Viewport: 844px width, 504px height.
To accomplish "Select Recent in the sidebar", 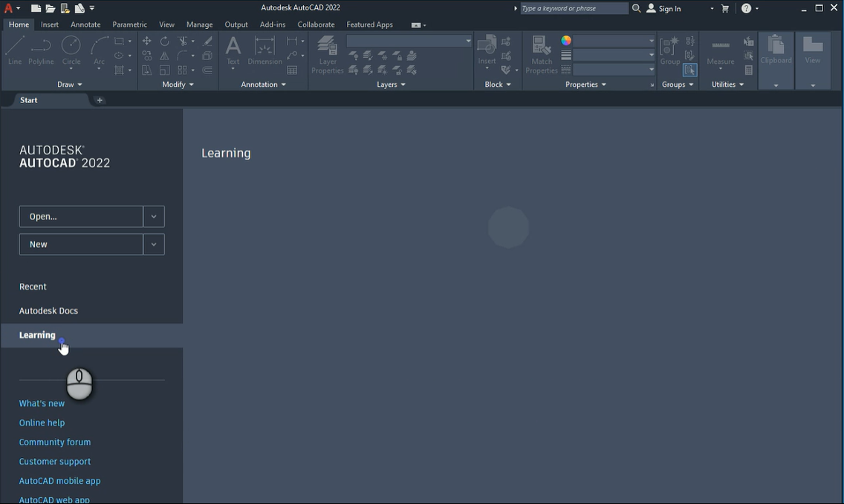I will (32, 287).
